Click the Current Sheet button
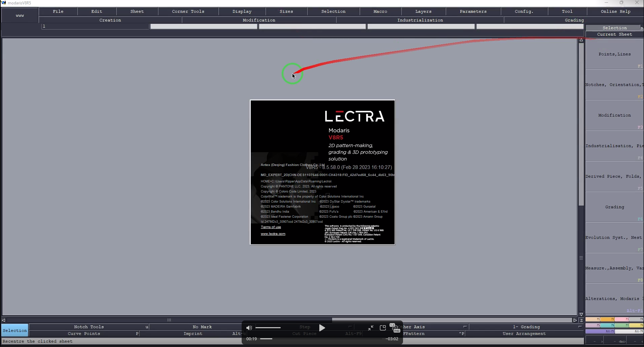The image size is (644, 347). coord(614,34)
